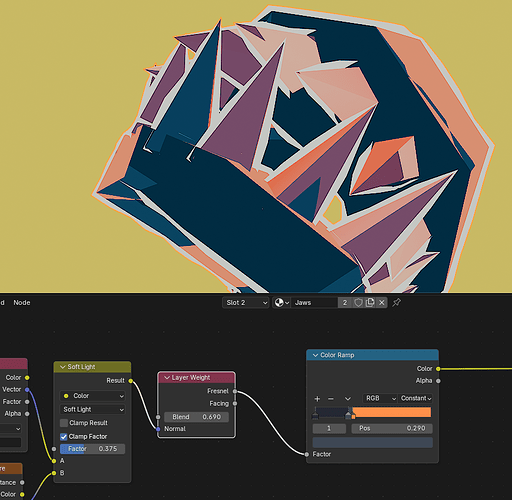The width and height of the screenshot is (512, 500).
Task: Toggle the pin icon in node editor header
Action: click(396, 303)
